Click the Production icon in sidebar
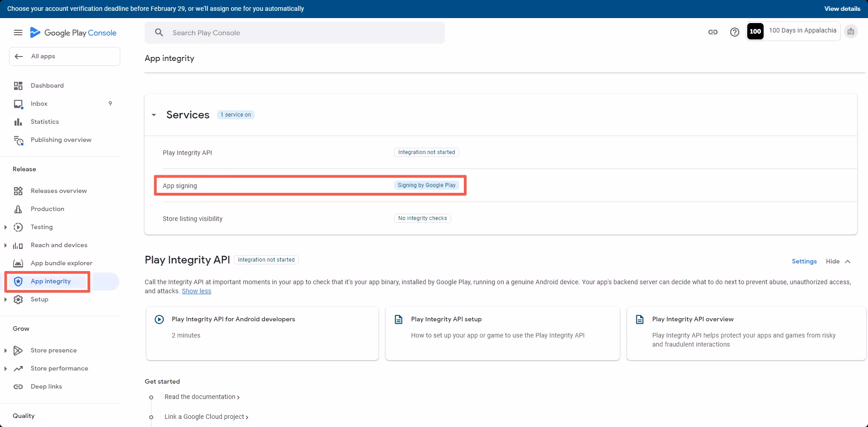This screenshot has width=868, height=427. click(18, 209)
